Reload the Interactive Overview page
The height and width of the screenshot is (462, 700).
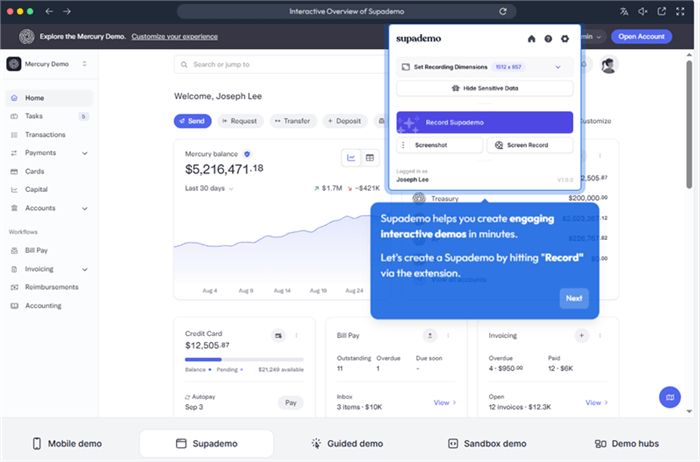(503, 11)
